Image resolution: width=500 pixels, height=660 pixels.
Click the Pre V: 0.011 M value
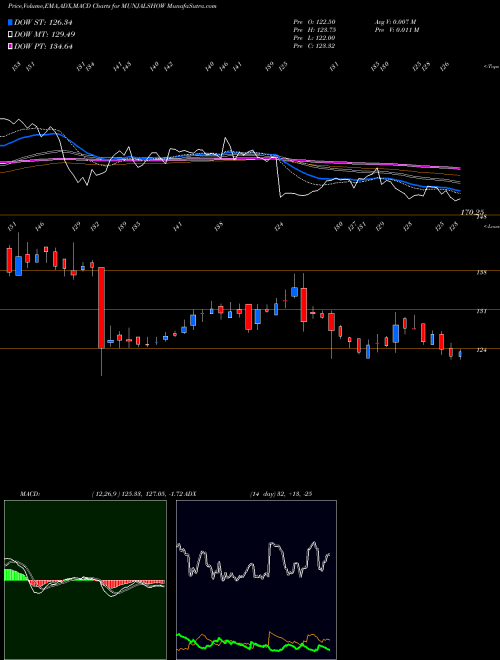[396, 30]
